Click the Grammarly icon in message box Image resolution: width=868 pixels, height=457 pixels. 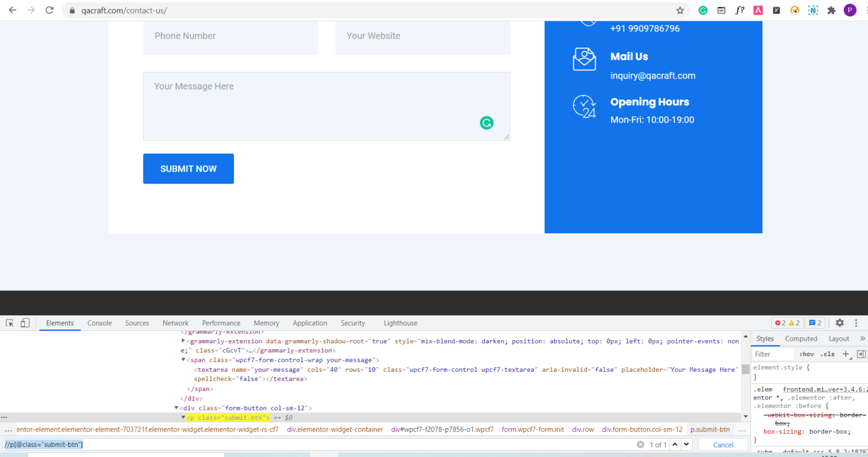click(487, 123)
